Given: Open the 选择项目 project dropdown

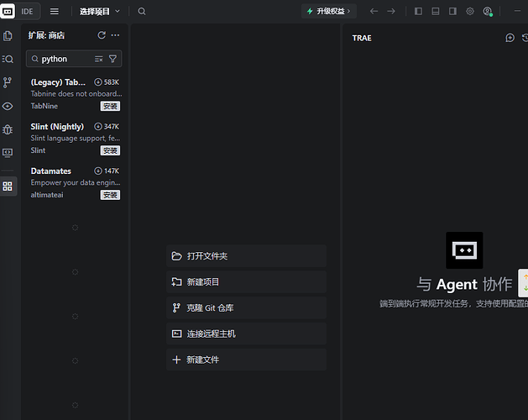Looking at the screenshot, I should (100, 12).
